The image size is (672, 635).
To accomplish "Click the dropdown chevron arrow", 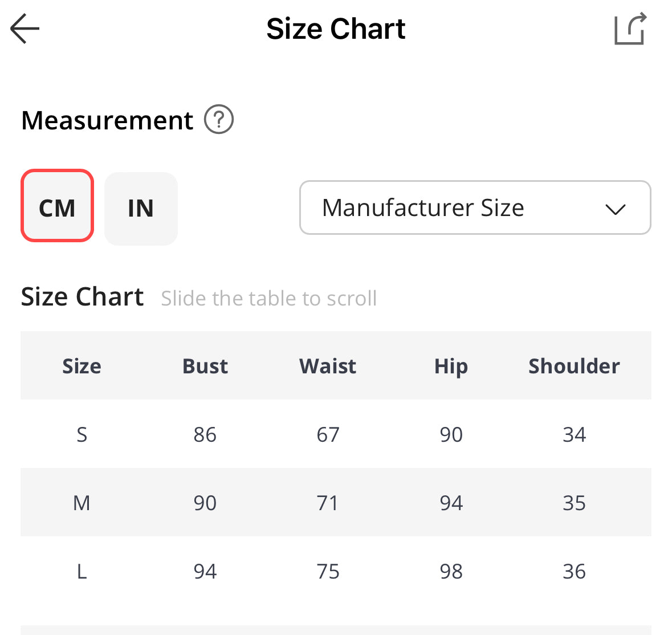I will (615, 209).
